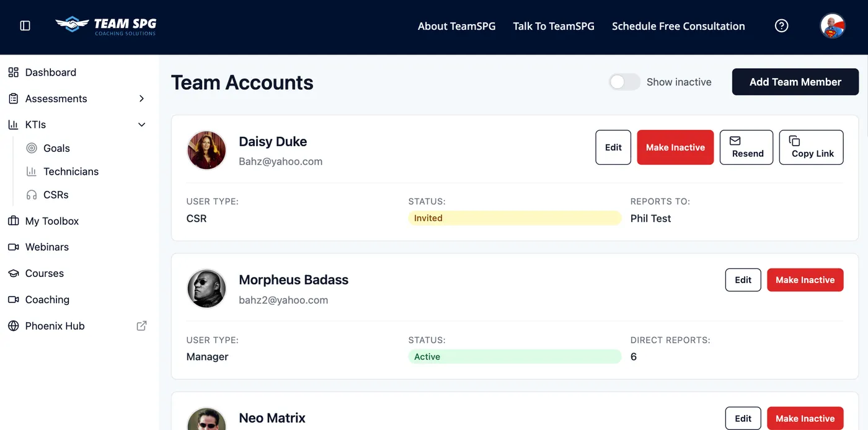
Task: Click the Courses graduation cap icon
Action: [x=13, y=273]
